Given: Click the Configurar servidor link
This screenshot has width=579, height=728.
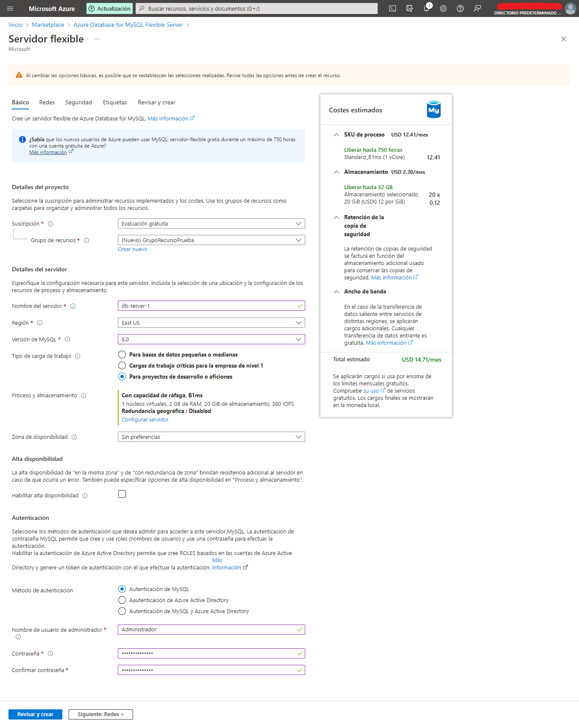Looking at the screenshot, I should (145, 420).
